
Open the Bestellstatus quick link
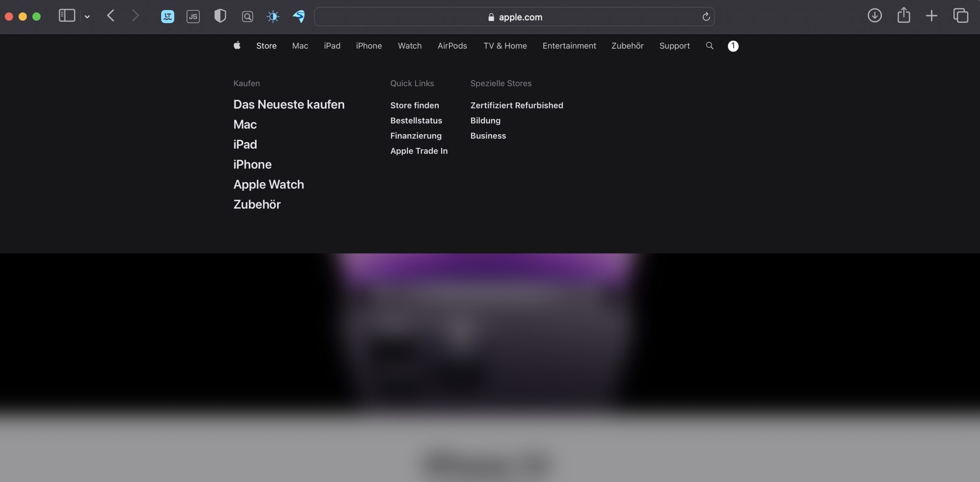(x=416, y=120)
